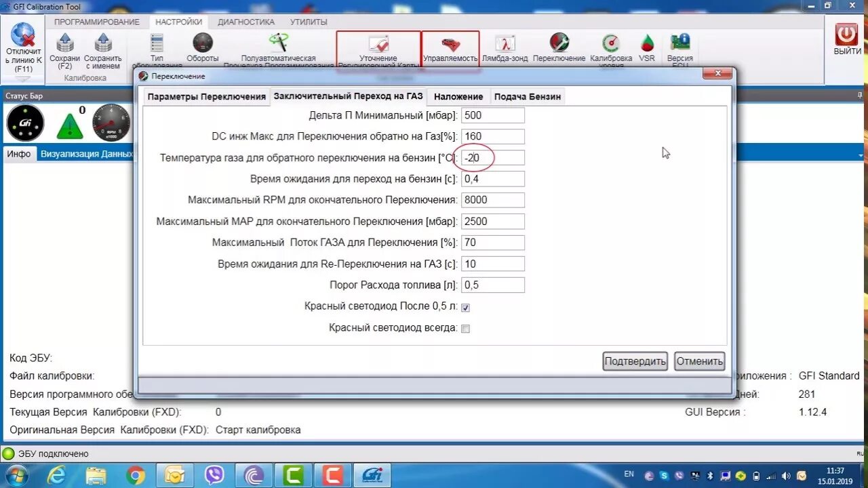Click the Старт калибровка value text
Image resolution: width=868 pixels, height=488 pixels.
(258, 430)
